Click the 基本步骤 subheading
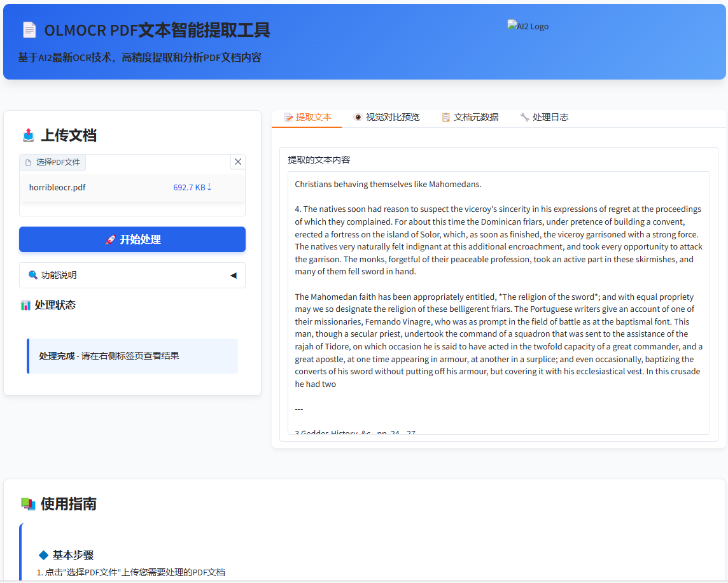Screen dimensions: 728x583 (x=73, y=555)
